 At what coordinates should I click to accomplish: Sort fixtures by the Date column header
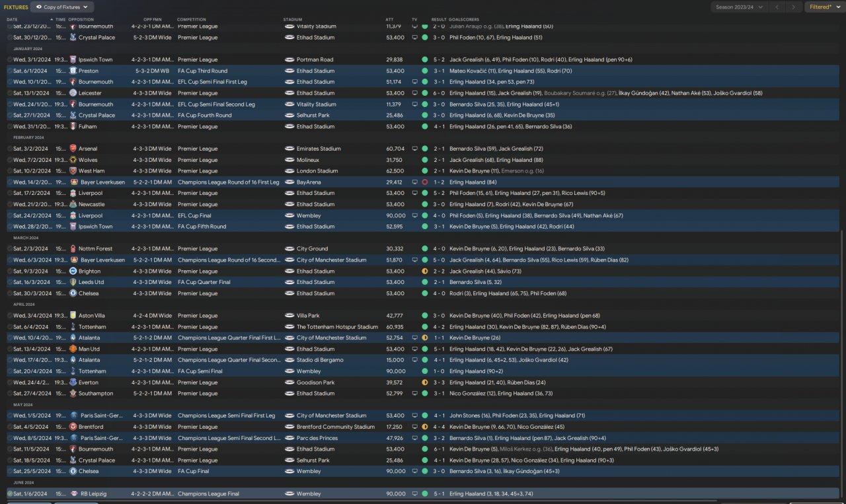(x=13, y=20)
